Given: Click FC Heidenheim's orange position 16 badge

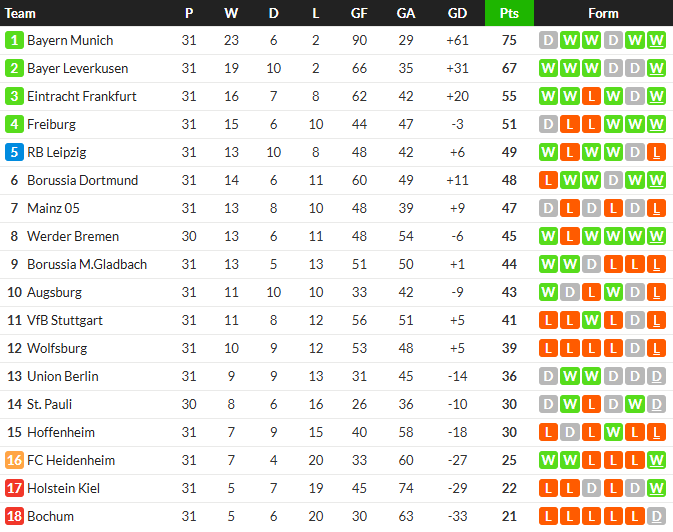Looking at the screenshot, I should [14, 461].
